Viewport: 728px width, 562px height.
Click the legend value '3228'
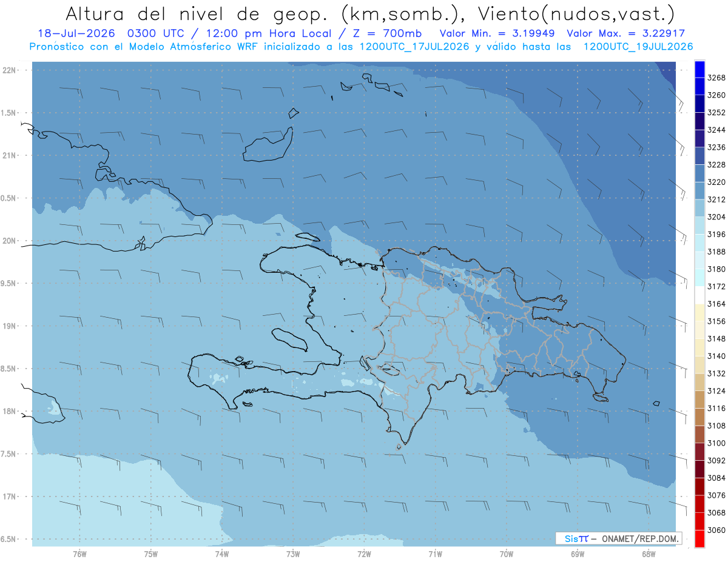(716, 164)
